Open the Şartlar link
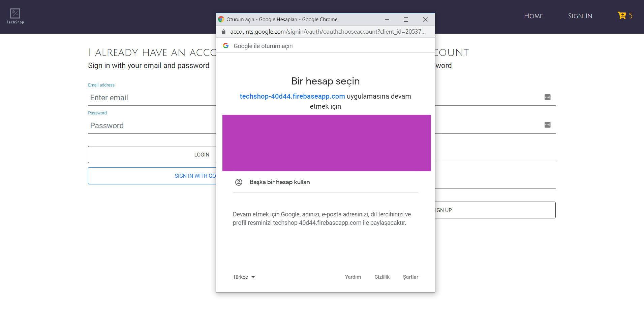 (x=410, y=277)
